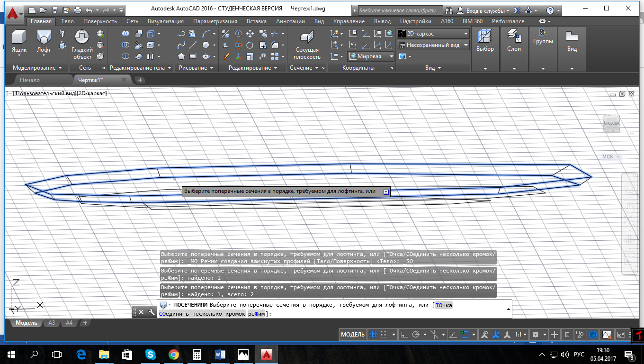Open the Мировая UCS dropdown
The image size is (644, 364).
(371, 56)
